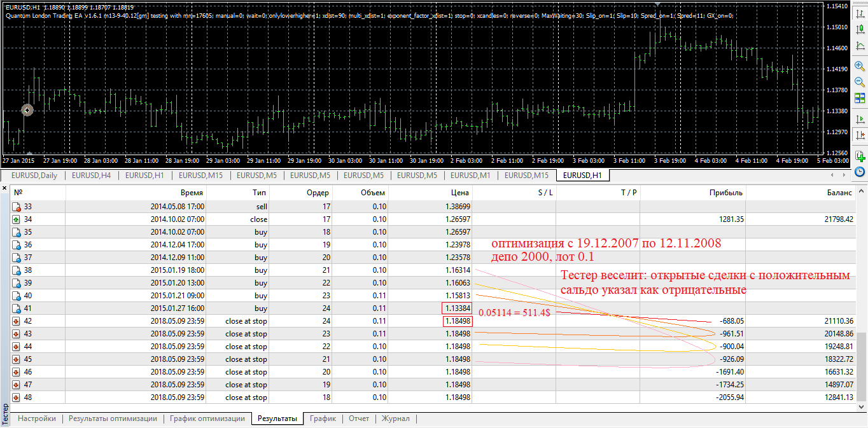
Task: Click the buy icon of row 35
Action: point(17,232)
